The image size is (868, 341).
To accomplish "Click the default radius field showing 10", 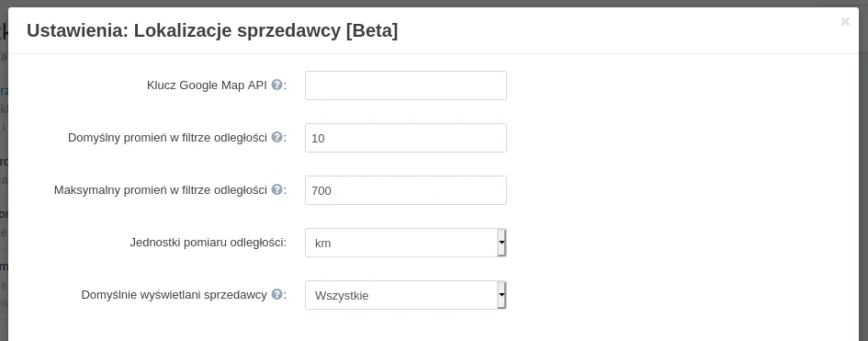I will (x=406, y=138).
